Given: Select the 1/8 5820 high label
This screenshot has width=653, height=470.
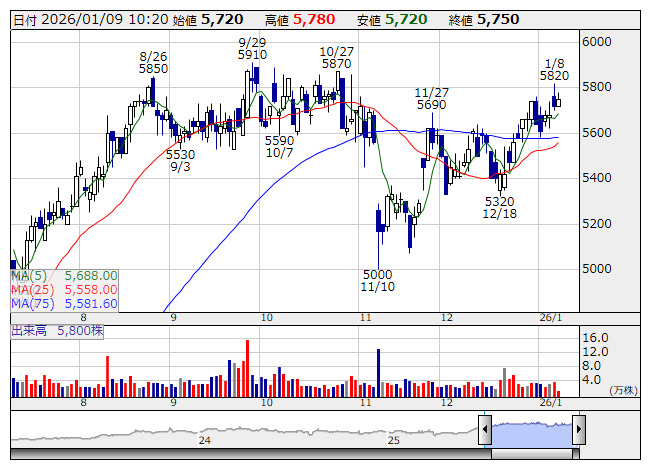Looking at the screenshot, I should click(554, 70).
